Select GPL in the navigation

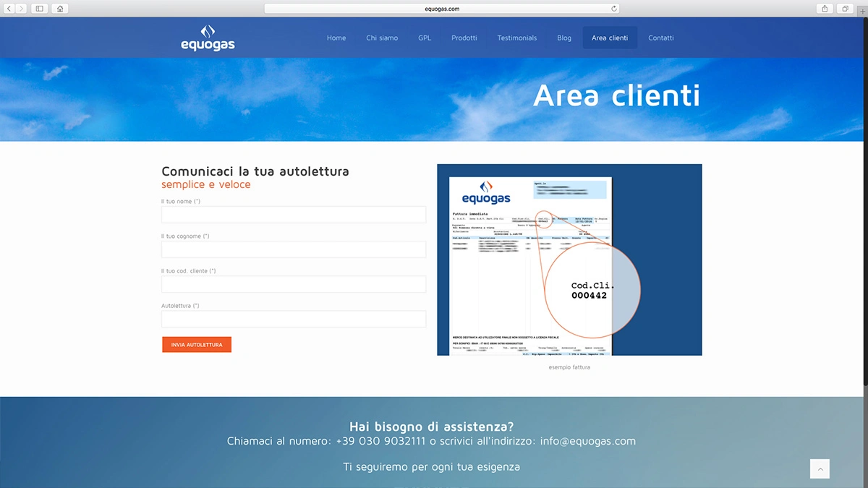pos(425,38)
